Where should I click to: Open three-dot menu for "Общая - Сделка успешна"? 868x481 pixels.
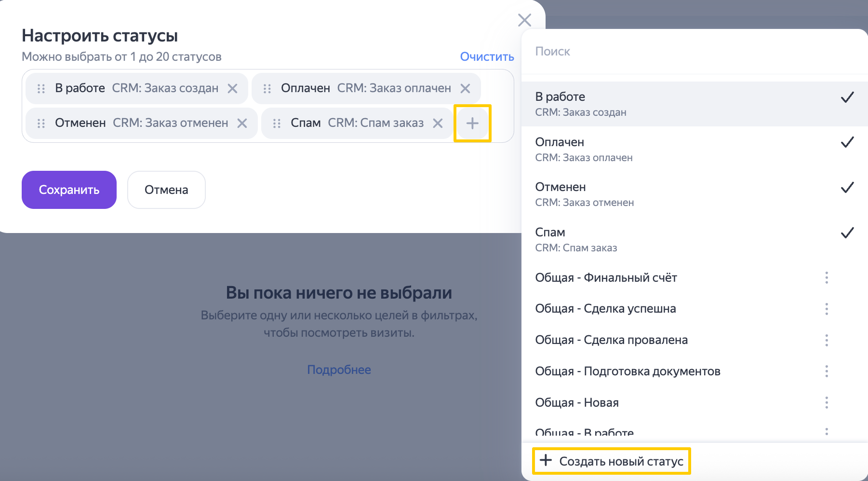(826, 309)
